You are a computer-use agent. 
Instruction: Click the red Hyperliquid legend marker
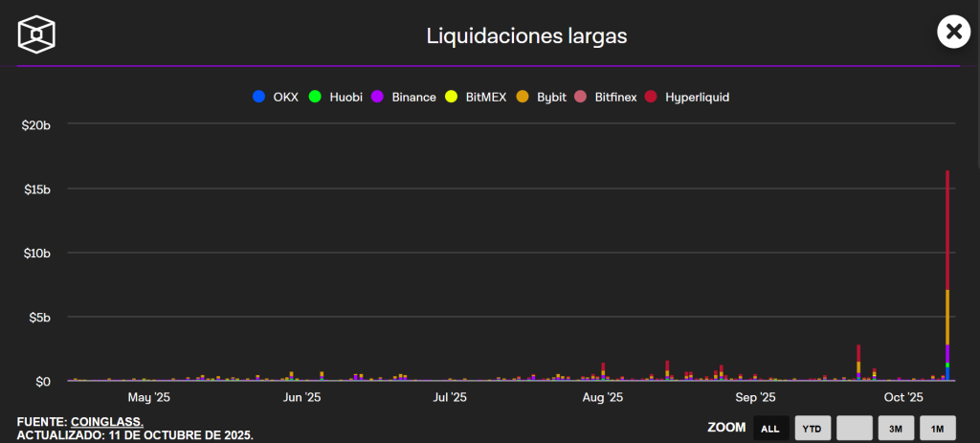(x=652, y=97)
